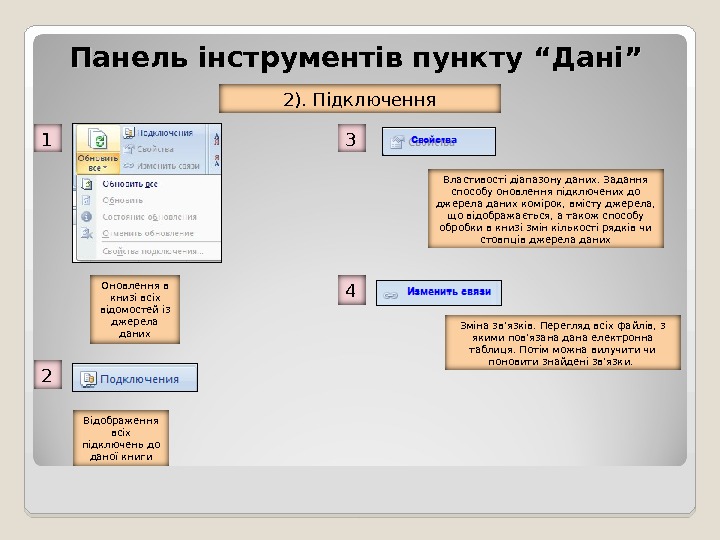The image size is (720, 540).
Task: Click the info icon of 'Состояние обновления'
Action: coord(86,217)
